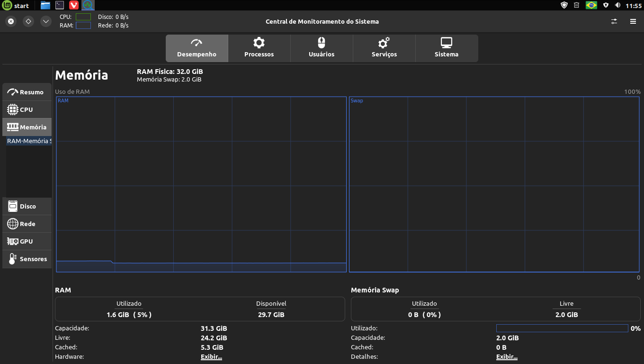Select GPU in the sidebar
Viewport: 644px width, 364px height.
point(27,241)
